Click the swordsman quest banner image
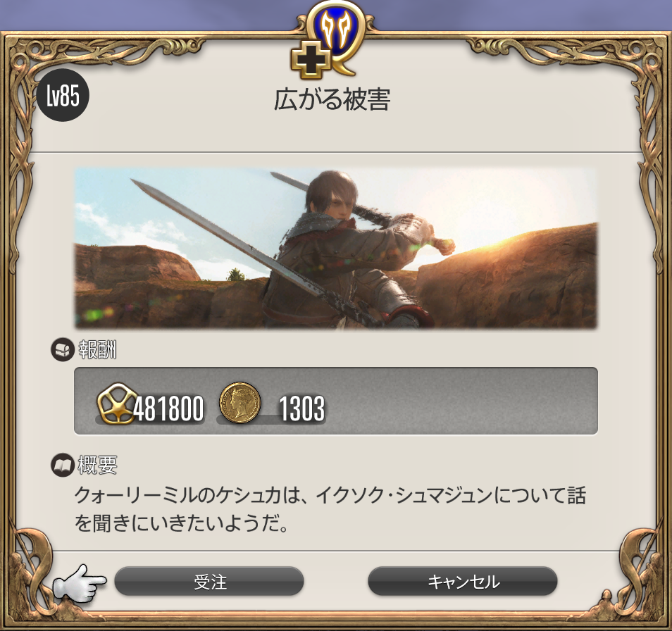Image resolution: width=672 pixels, height=631 pixels. point(336,249)
